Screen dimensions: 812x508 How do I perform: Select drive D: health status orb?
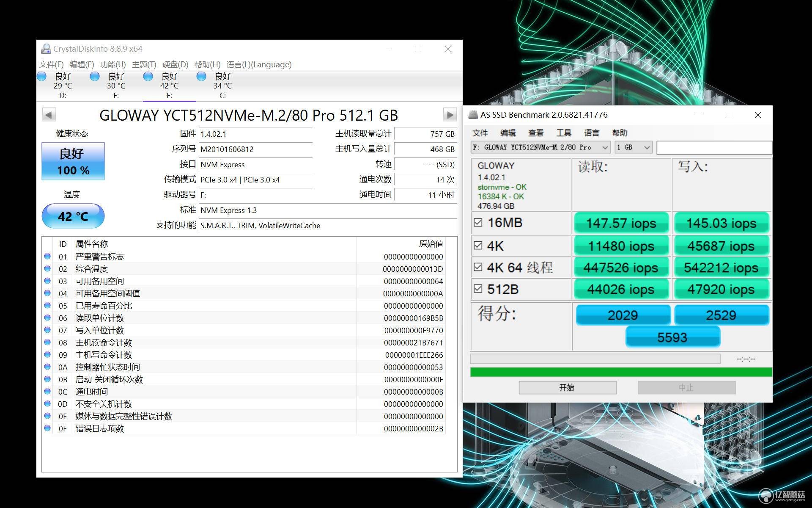41,76
